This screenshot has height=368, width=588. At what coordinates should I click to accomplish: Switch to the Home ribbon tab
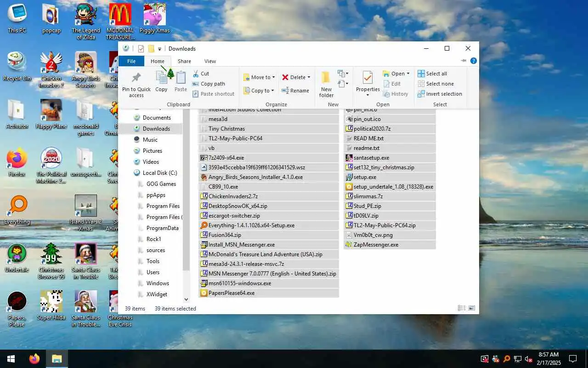pos(158,61)
